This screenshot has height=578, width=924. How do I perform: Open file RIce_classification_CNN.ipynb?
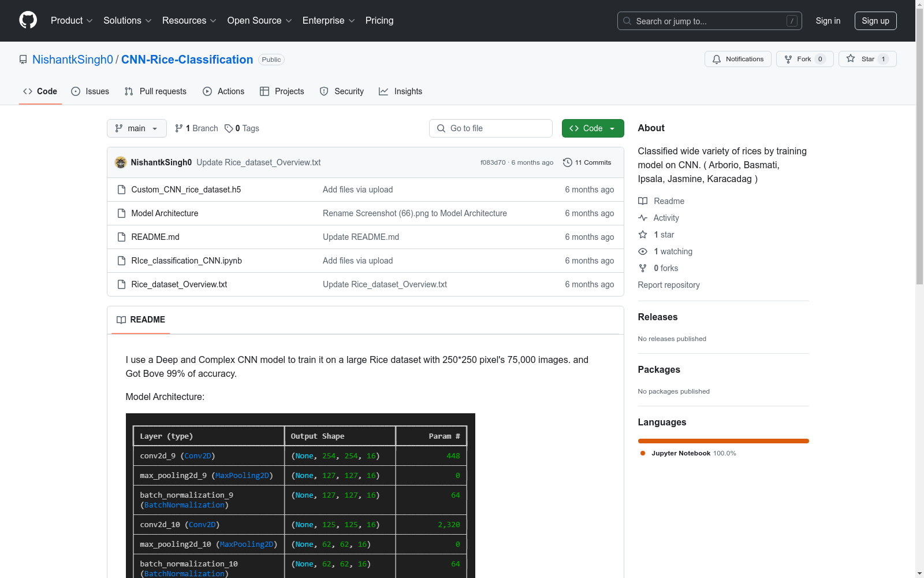[187, 261]
